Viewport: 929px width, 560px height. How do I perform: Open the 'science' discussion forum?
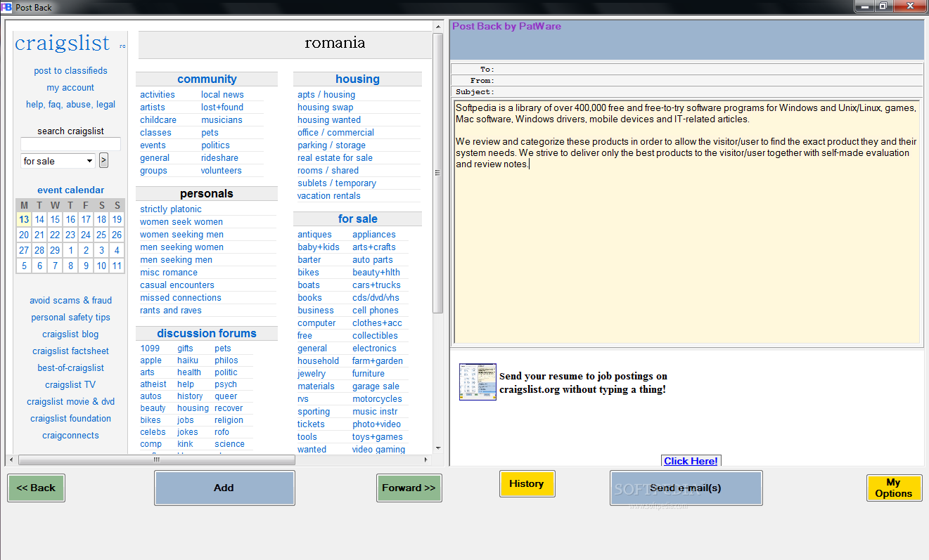pos(230,443)
